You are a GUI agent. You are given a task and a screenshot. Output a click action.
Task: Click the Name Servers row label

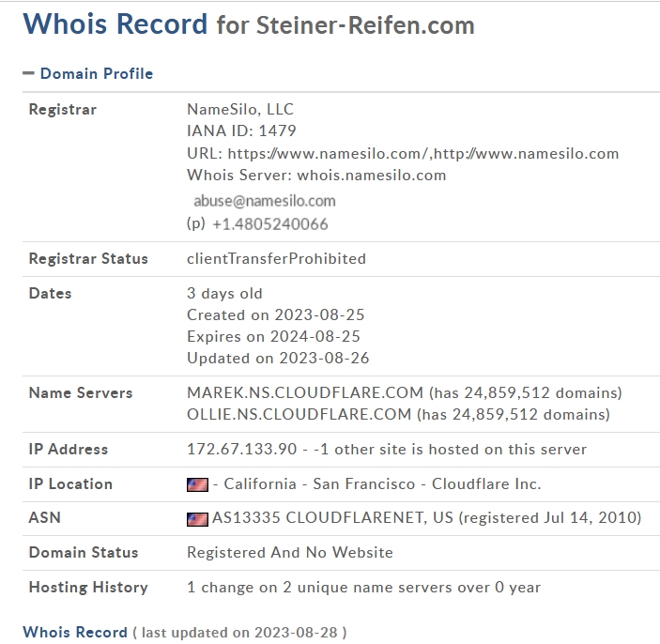81,392
